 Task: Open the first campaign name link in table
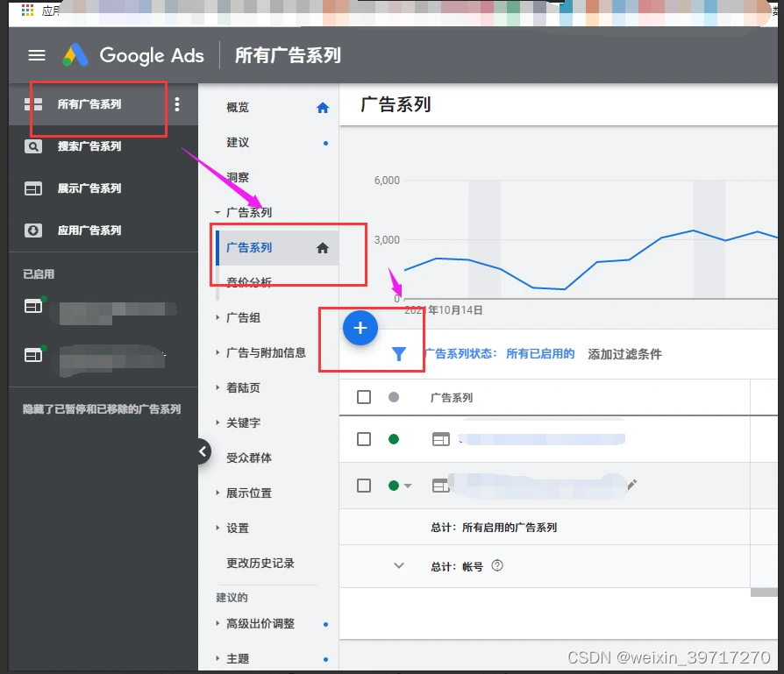coord(542,439)
